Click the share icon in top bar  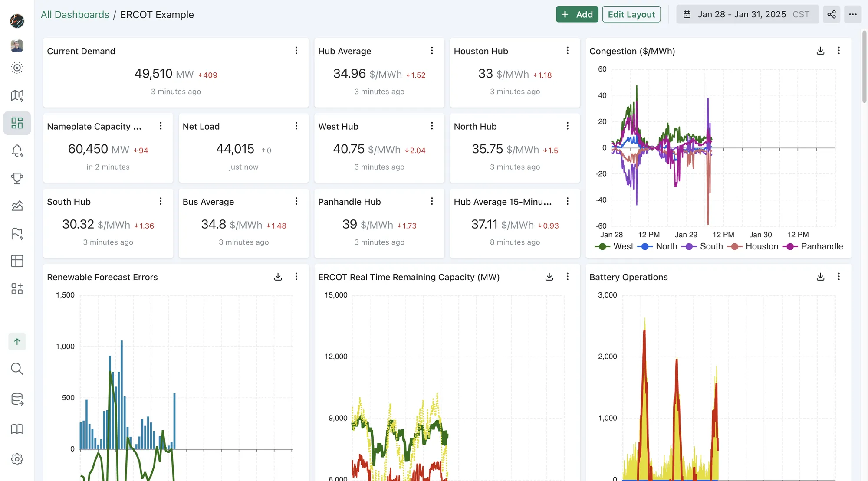(x=831, y=14)
